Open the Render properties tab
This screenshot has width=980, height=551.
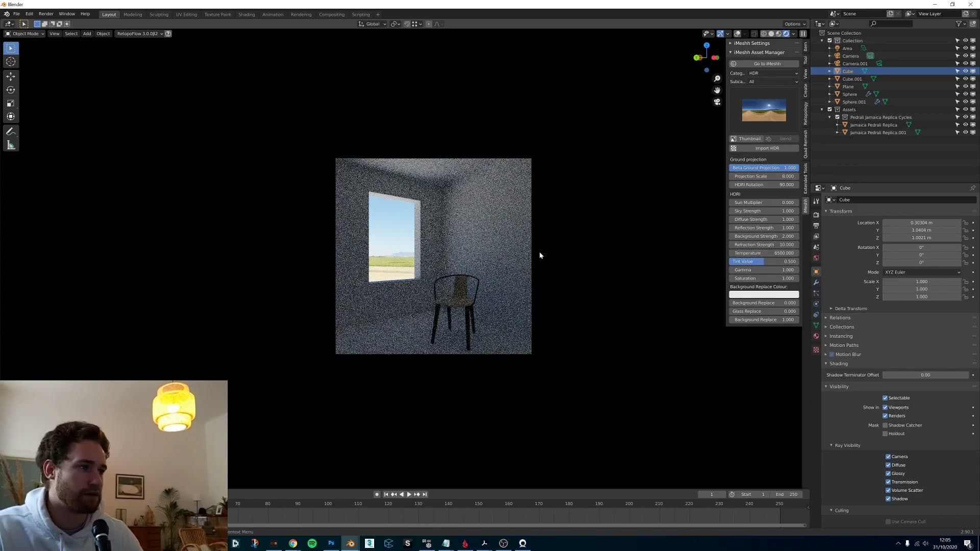[816, 215]
